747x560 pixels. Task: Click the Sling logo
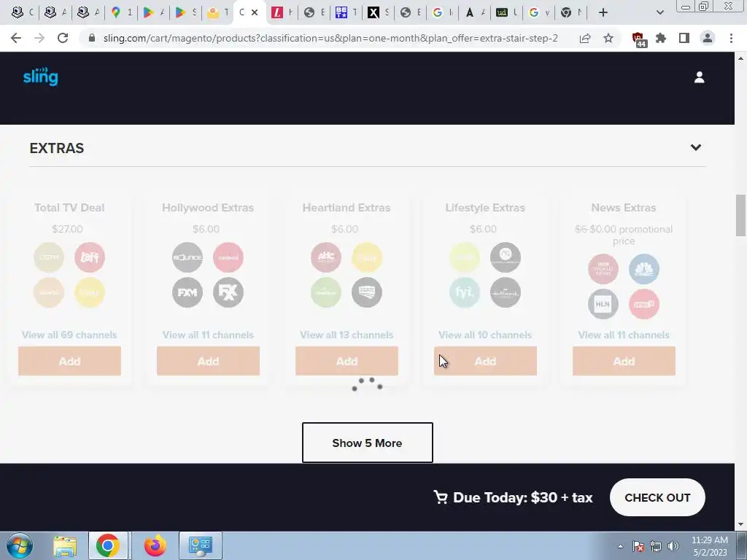tap(41, 77)
